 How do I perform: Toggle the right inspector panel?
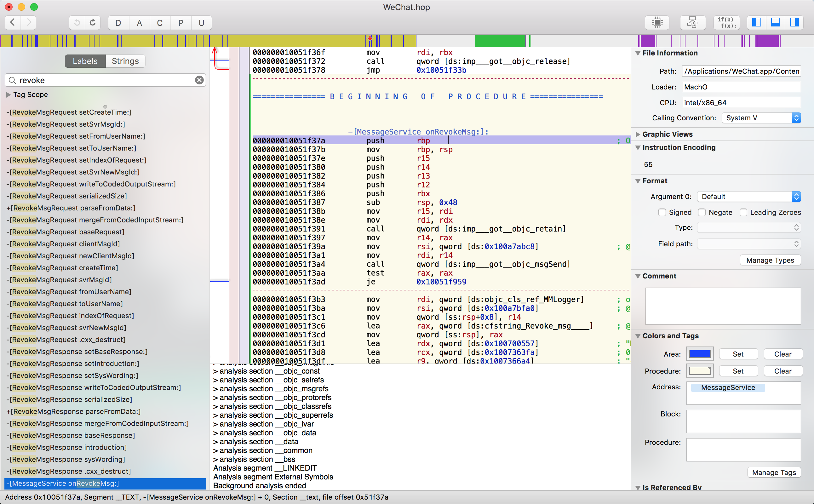pos(794,22)
